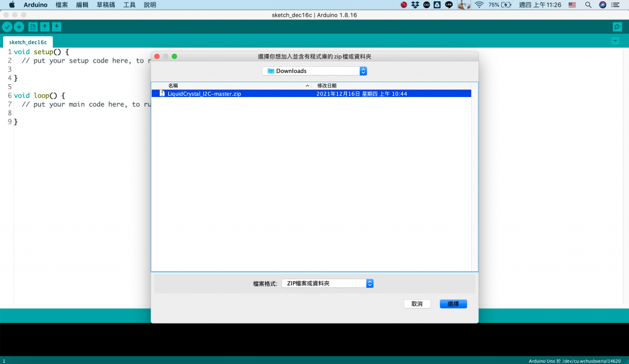
Task: Click the Verify sketch checkmark button
Action: click(x=7, y=27)
